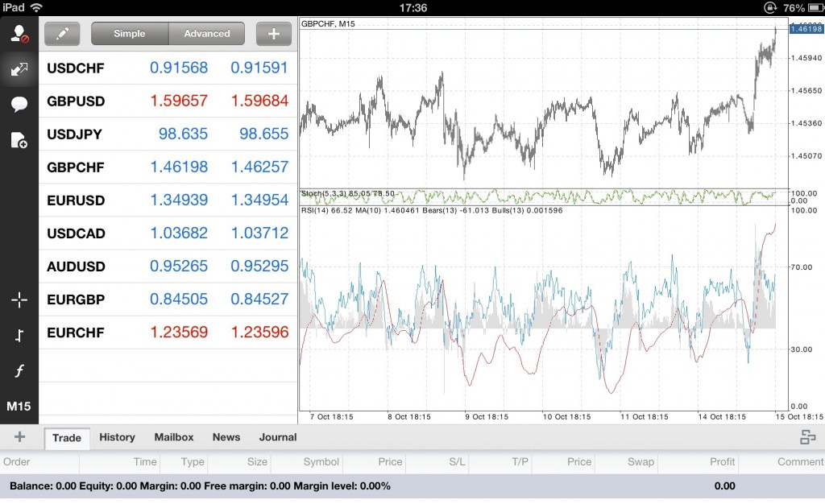Activate the crosshair tool
This screenshot has height=504, width=825.
coord(19,300)
